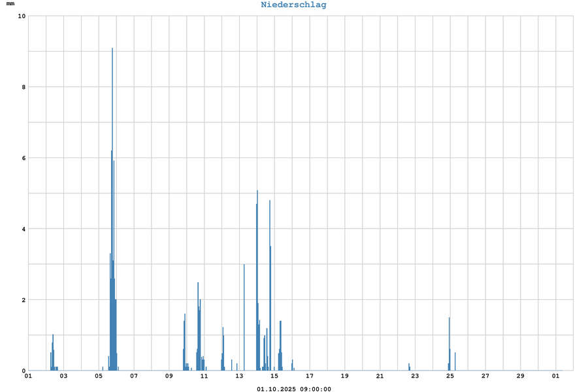The width and height of the screenshot is (588, 392).
Task: Click y-axis label 8
Action: (23, 87)
